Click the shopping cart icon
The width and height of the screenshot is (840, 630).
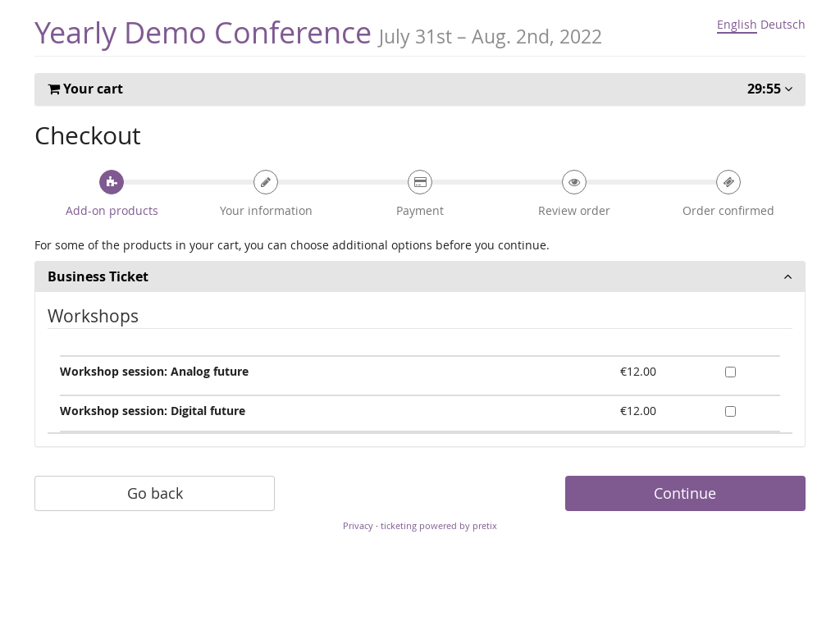[x=54, y=89]
